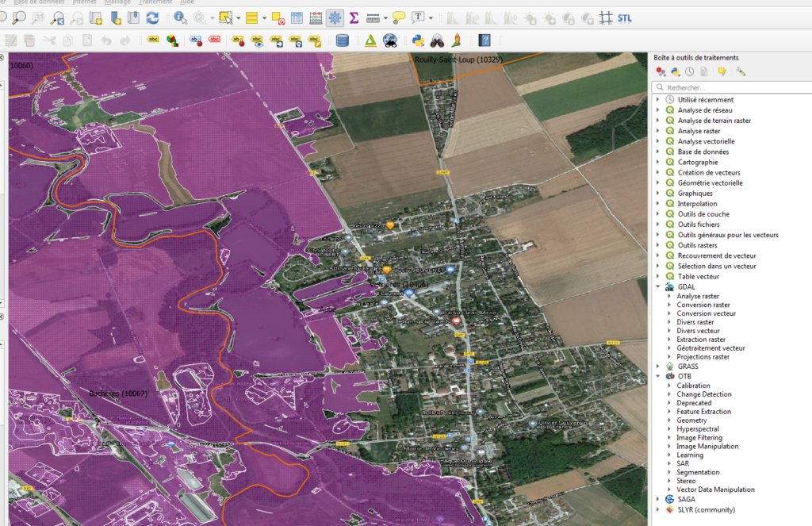Show the statistical summary with the sigma icon
This screenshot has width=812, height=526.
coord(354,16)
